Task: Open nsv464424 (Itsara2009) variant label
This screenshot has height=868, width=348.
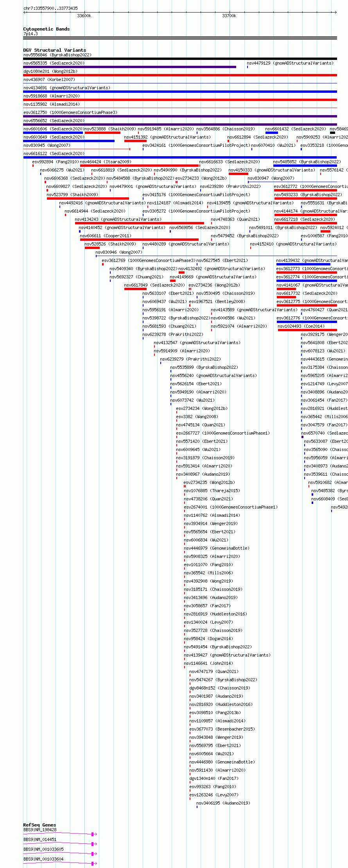Action: pyautogui.click(x=106, y=162)
